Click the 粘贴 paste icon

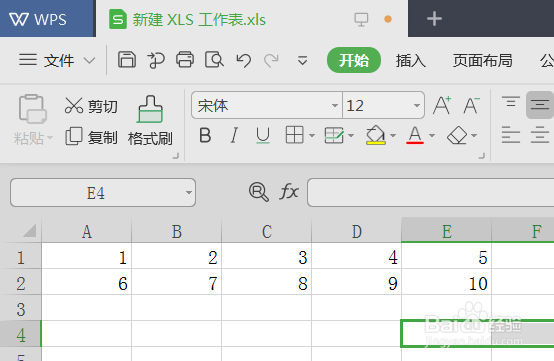point(33,109)
